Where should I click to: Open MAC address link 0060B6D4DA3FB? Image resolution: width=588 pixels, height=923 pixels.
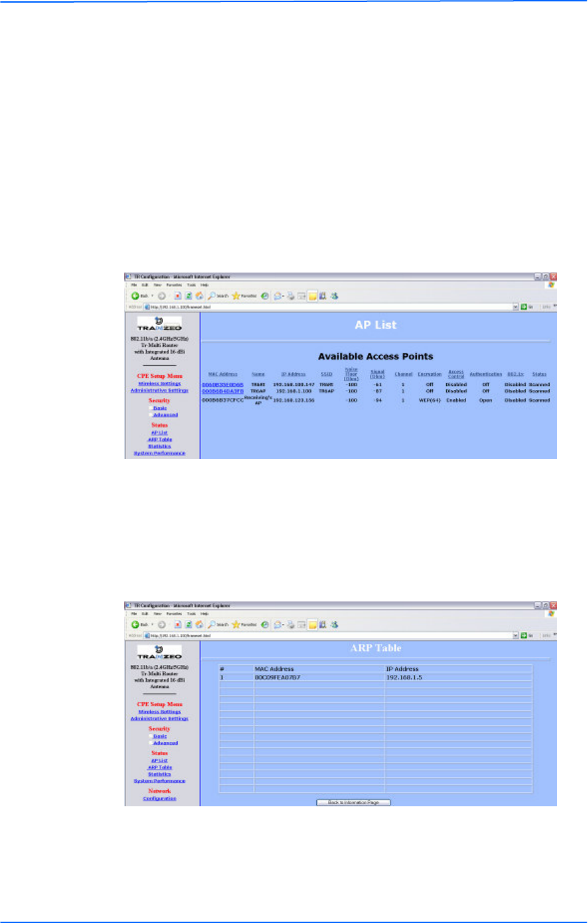click(223, 391)
